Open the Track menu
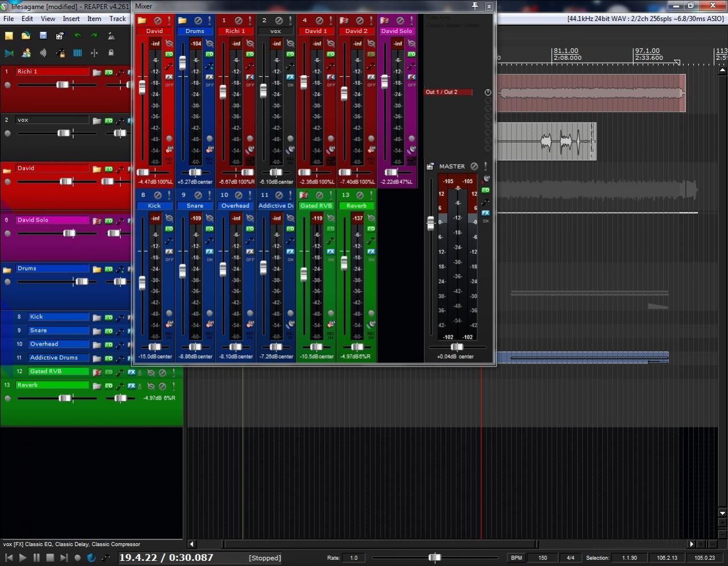The height and width of the screenshot is (566, 728). pos(117,19)
